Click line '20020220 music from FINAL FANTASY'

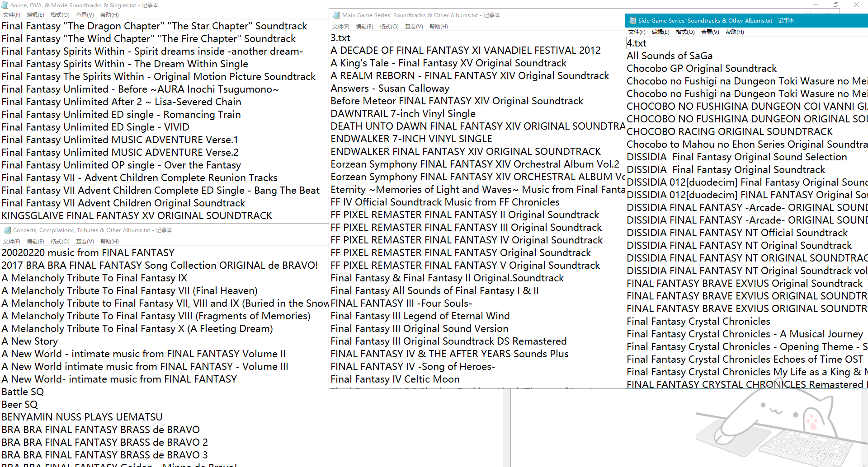88,253
